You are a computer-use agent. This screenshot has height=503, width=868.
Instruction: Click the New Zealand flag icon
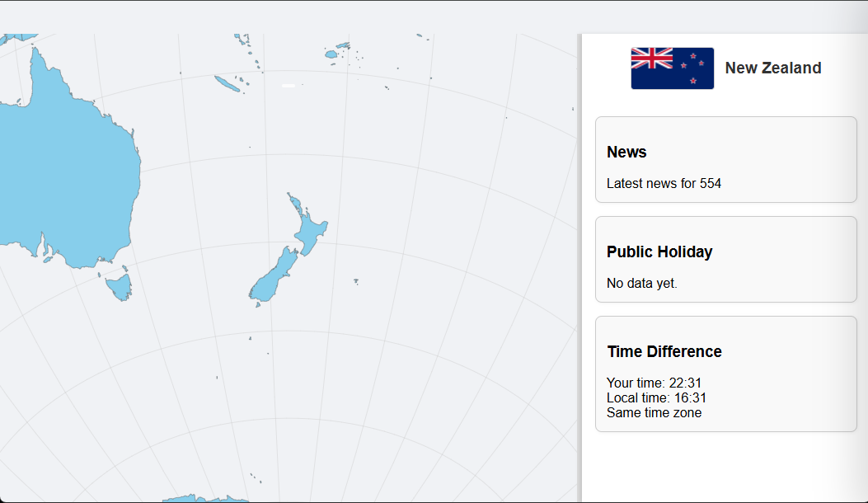672,68
